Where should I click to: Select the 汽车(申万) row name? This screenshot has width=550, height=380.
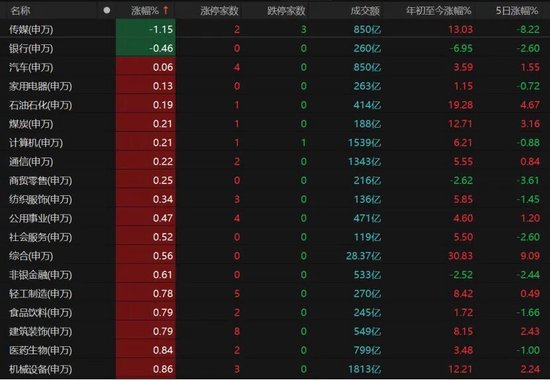click(31, 67)
